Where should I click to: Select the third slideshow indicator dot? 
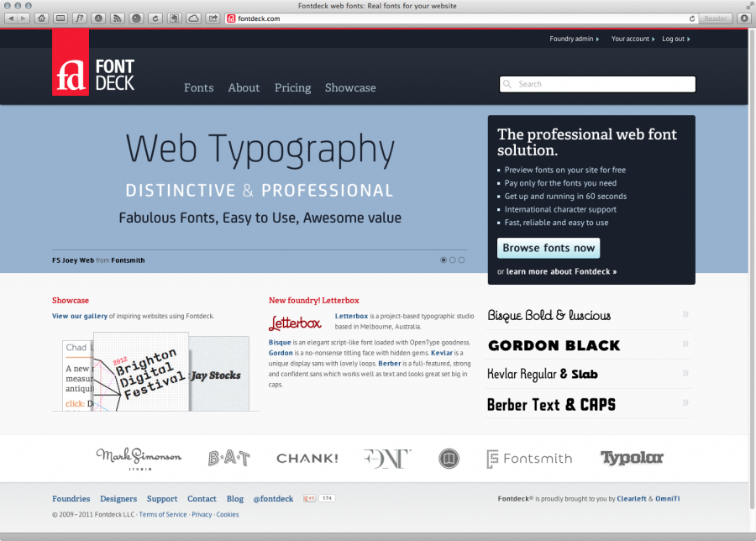tap(461, 260)
